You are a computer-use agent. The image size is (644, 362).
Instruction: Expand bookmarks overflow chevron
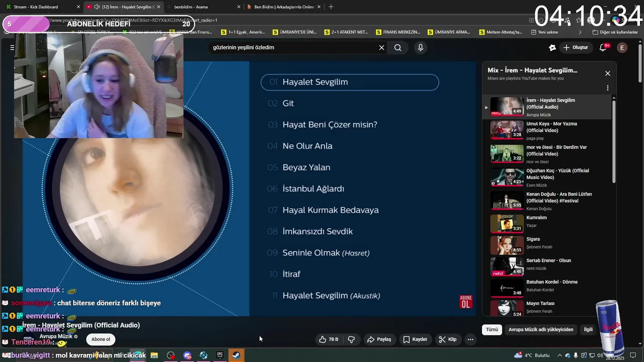(580, 32)
